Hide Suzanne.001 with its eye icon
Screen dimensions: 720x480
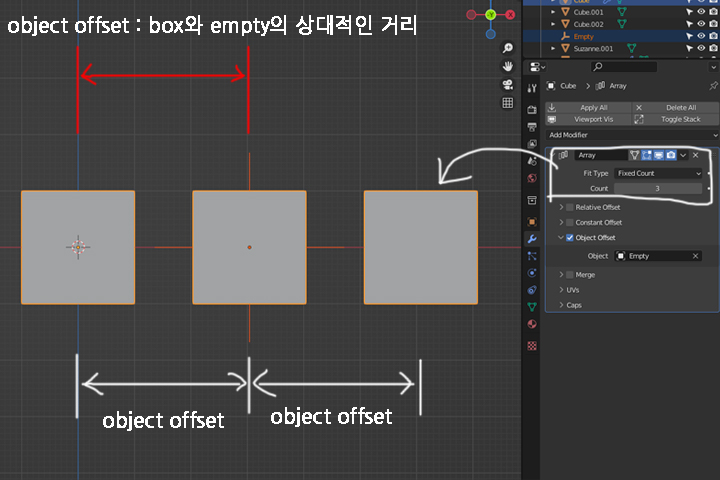(x=701, y=48)
